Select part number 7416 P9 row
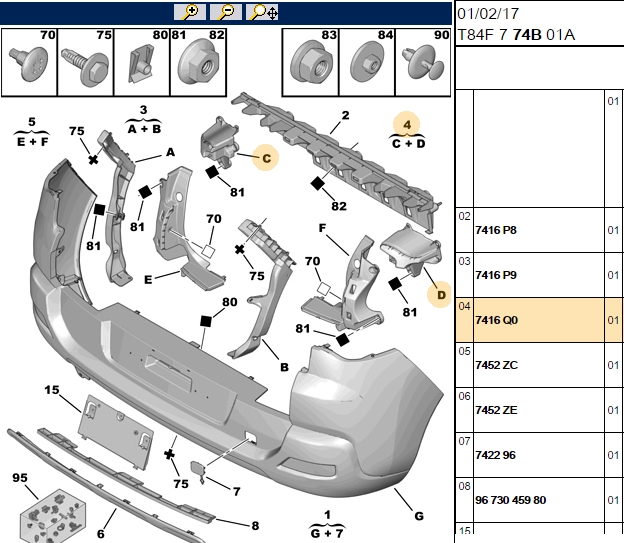The image size is (624, 543). (539, 275)
